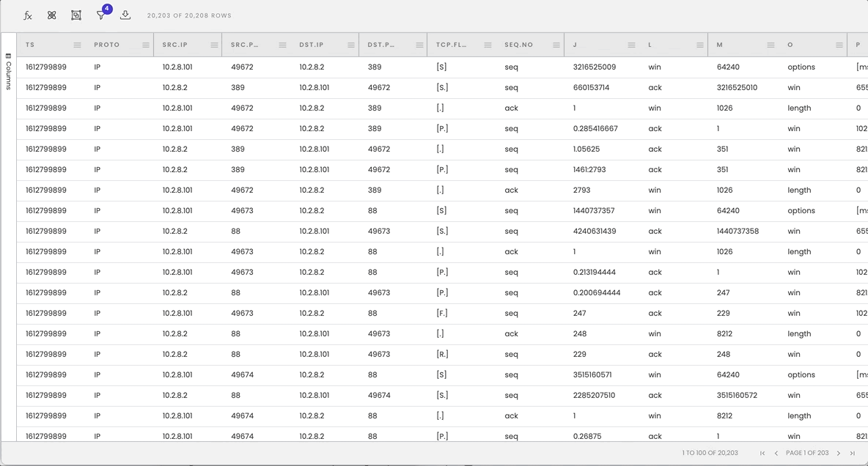Open the fx formula tool

point(28,15)
